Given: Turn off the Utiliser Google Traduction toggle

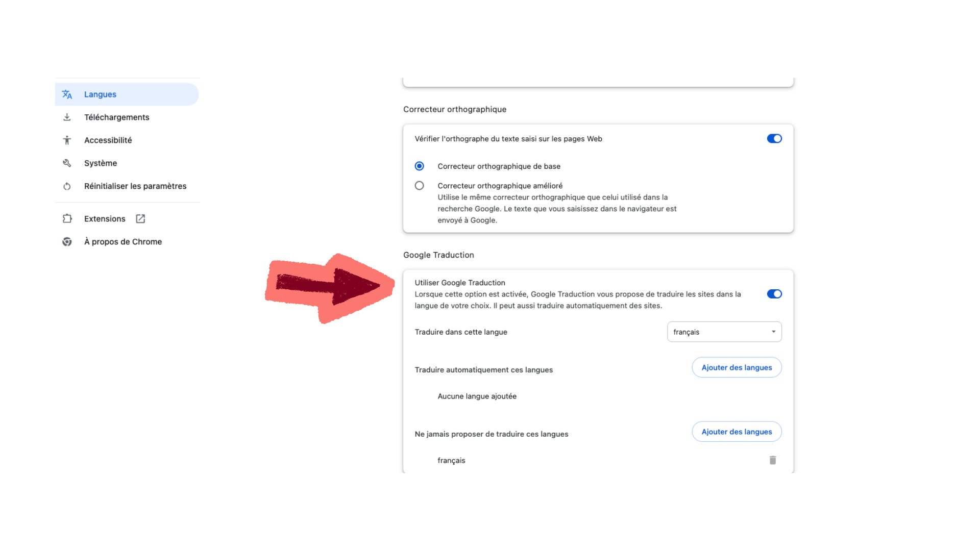Looking at the screenshot, I should click(x=774, y=294).
